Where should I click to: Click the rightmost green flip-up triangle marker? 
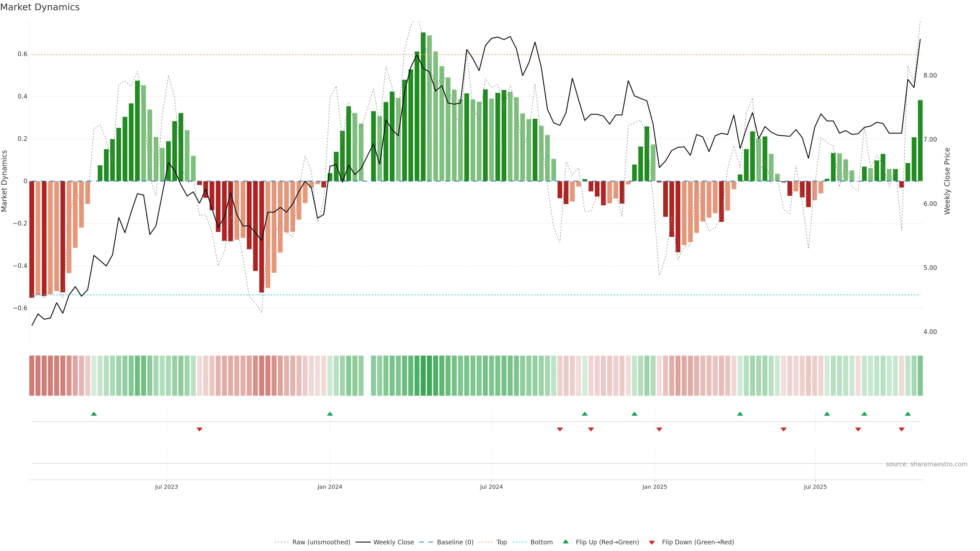[x=908, y=414]
